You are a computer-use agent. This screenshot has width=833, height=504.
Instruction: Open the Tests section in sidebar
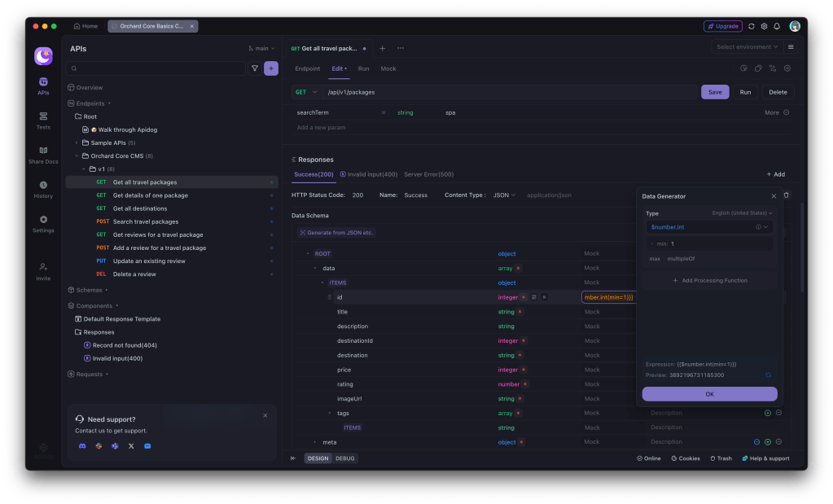(43, 120)
